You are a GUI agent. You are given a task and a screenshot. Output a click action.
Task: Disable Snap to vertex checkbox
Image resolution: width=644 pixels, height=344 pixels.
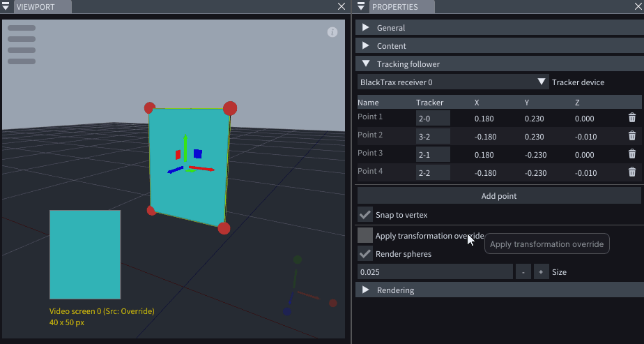point(365,214)
